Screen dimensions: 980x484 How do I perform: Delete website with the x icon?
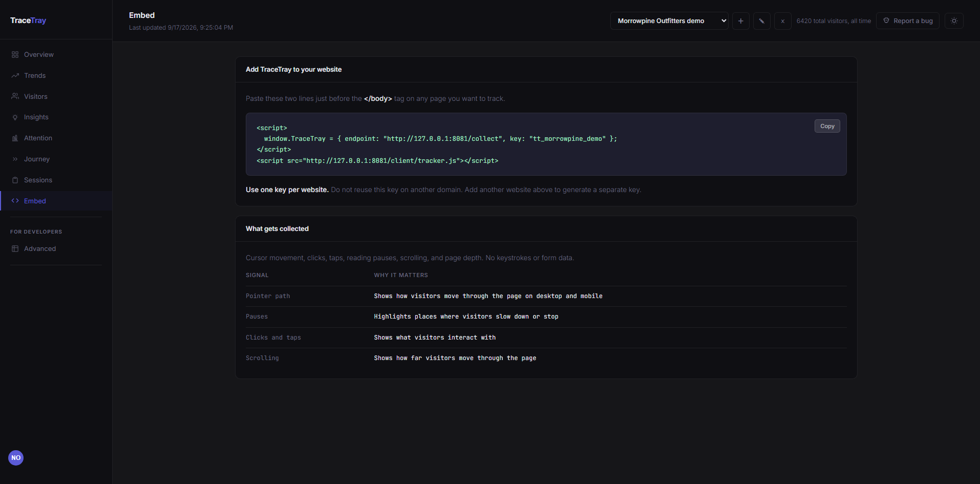coord(782,21)
